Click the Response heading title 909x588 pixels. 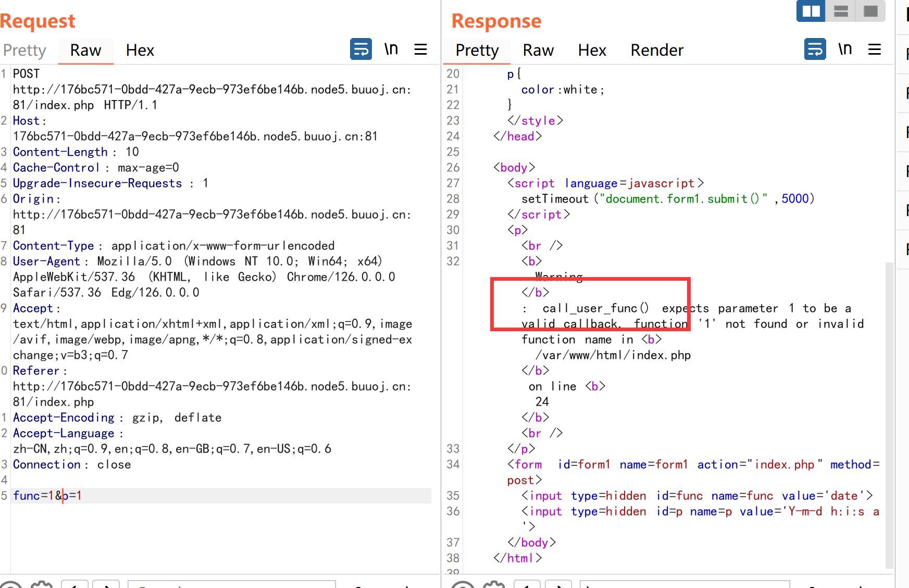click(x=496, y=21)
